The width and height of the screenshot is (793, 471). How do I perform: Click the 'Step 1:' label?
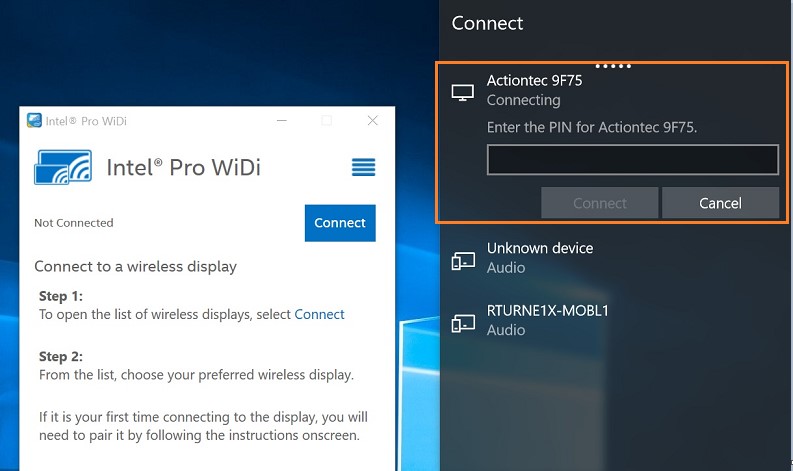(x=61, y=296)
